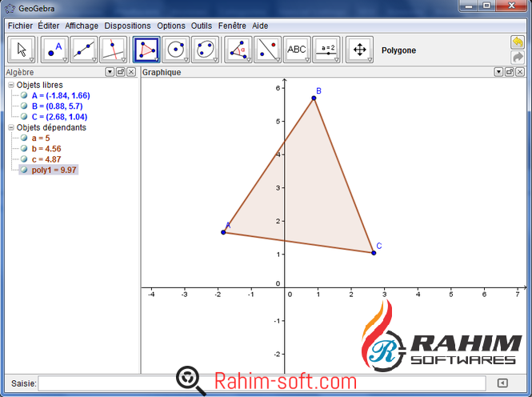Pop out the Graphique panel into window

[510, 72]
